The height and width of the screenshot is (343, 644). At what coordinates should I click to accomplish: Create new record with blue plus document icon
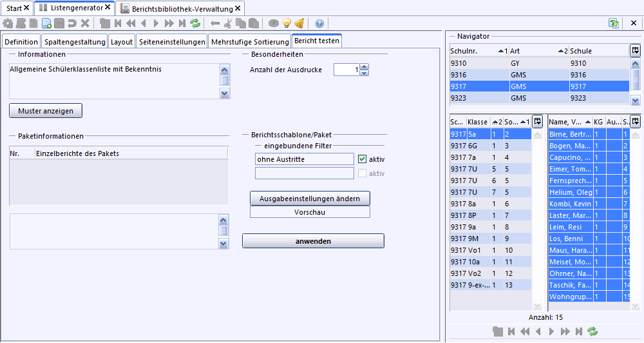[x=46, y=23]
